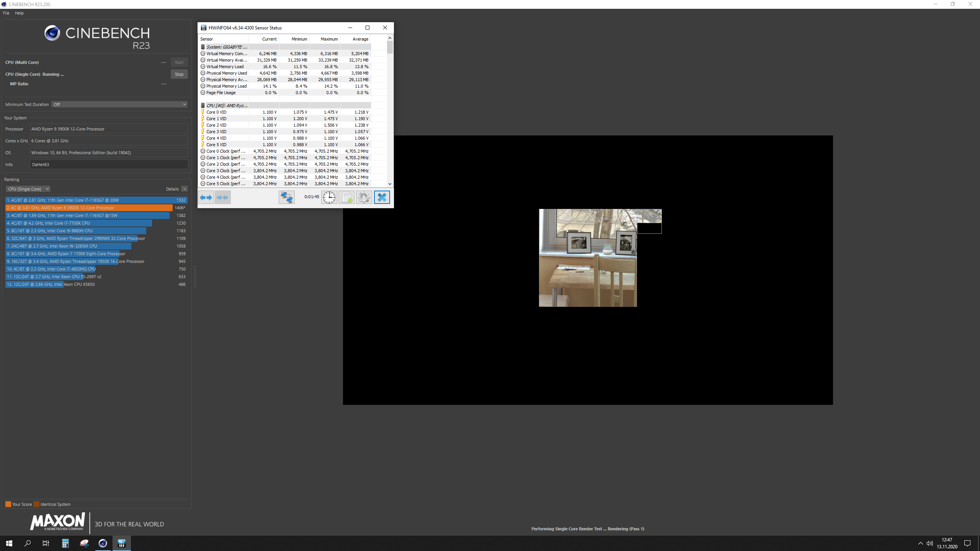The width and height of the screenshot is (980, 551).
Task: Open the Minimum Test Duration dropdown
Action: (119, 104)
